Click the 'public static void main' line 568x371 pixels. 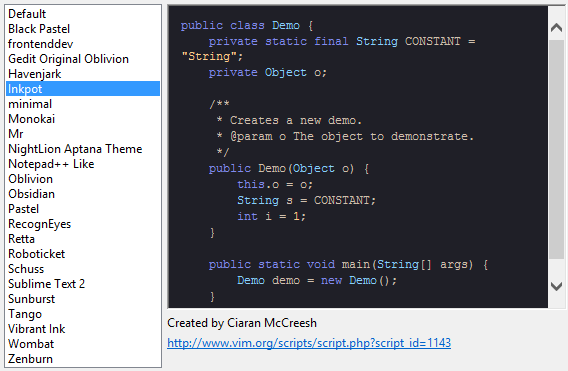348,264
